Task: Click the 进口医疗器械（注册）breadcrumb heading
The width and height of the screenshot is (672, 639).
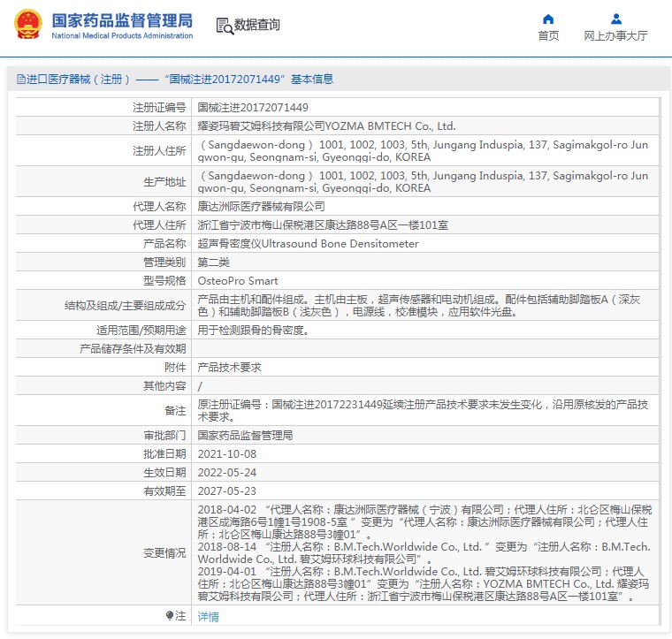Action: (x=78, y=80)
